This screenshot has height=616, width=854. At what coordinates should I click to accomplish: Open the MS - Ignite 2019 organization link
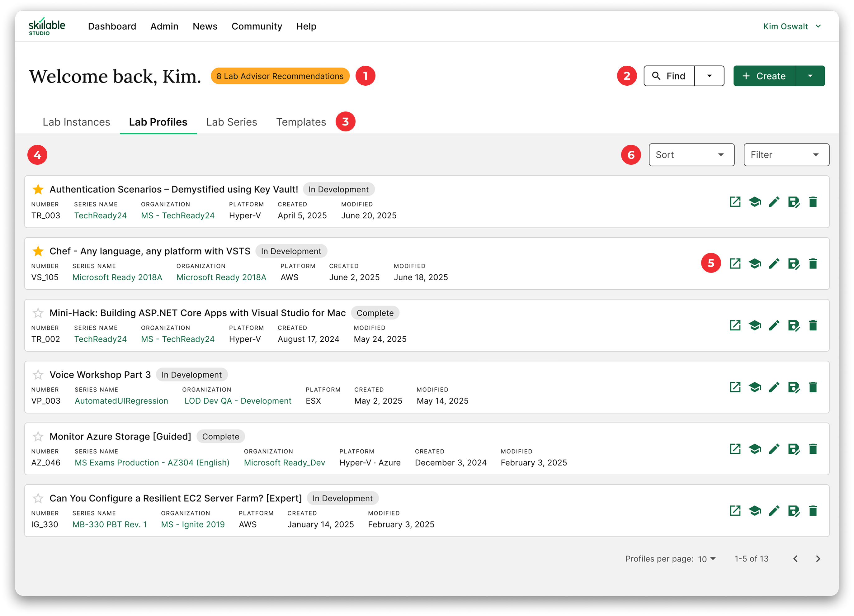point(193,524)
